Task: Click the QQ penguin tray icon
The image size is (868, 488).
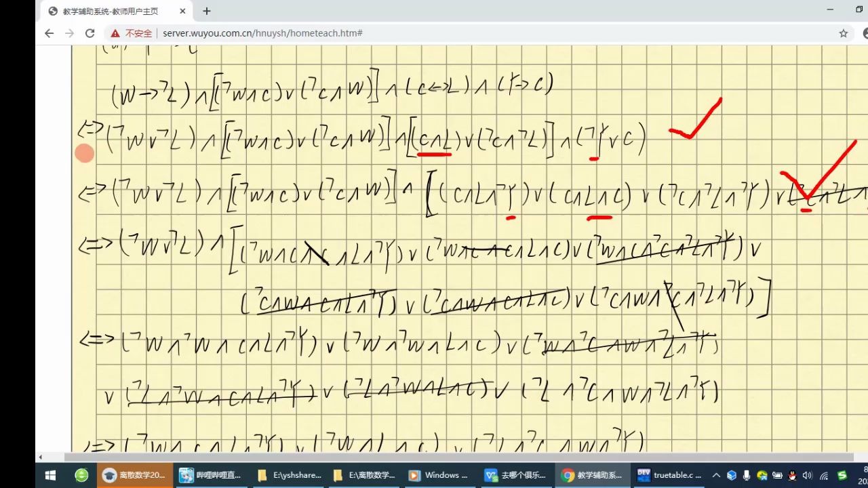Action: click(x=792, y=476)
